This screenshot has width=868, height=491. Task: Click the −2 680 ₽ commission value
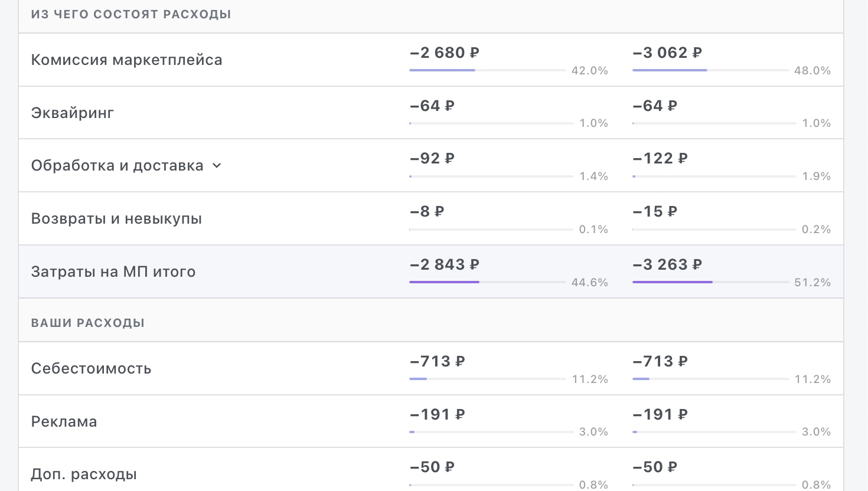click(x=445, y=53)
